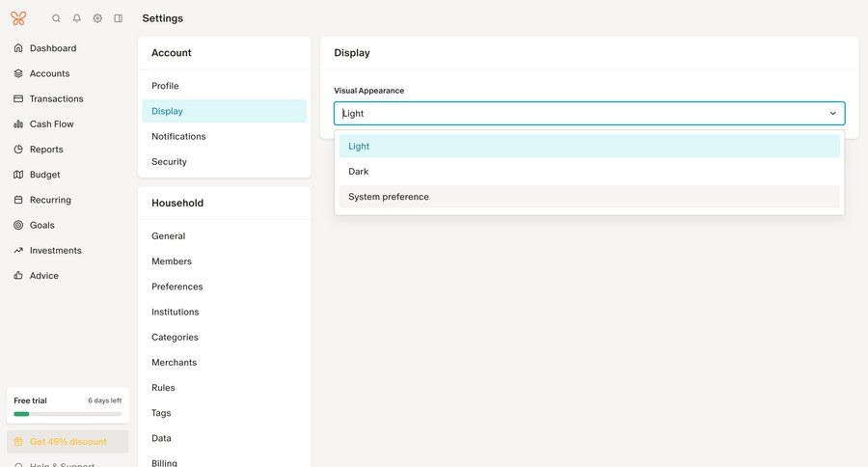Navigate to Goals
868x467 pixels.
(x=42, y=225)
